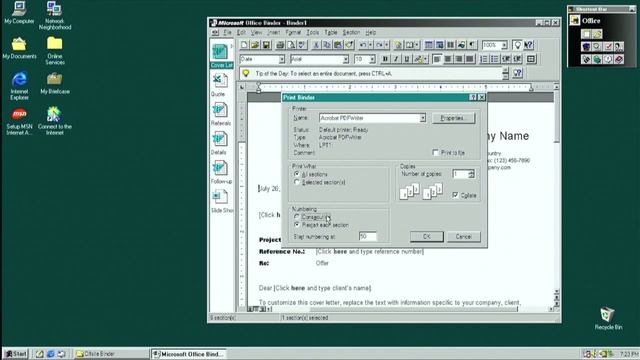Screen dimensions: 640x360
Task: Click the New document toolbar icon
Action: (x=244, y=45)
